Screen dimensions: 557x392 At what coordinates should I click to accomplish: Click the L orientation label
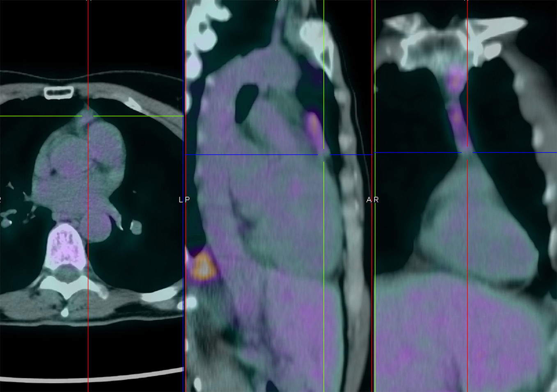pyautogui.click(x=181, y=200)
